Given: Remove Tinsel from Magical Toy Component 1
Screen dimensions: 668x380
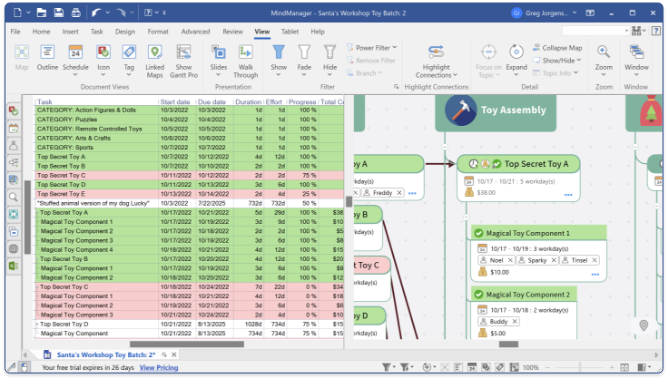Looking at the screenshot, I should (594, 260).
